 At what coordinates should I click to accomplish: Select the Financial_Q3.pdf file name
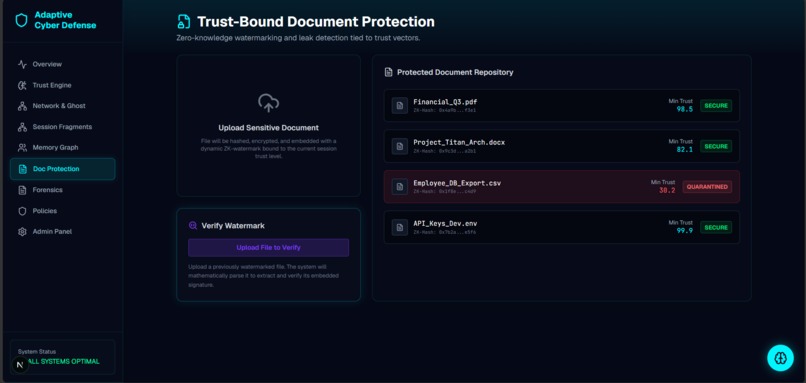(445, 102)
